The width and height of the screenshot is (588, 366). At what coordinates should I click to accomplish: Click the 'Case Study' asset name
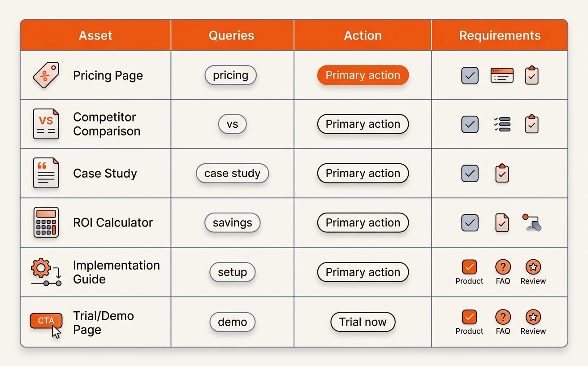105,173
